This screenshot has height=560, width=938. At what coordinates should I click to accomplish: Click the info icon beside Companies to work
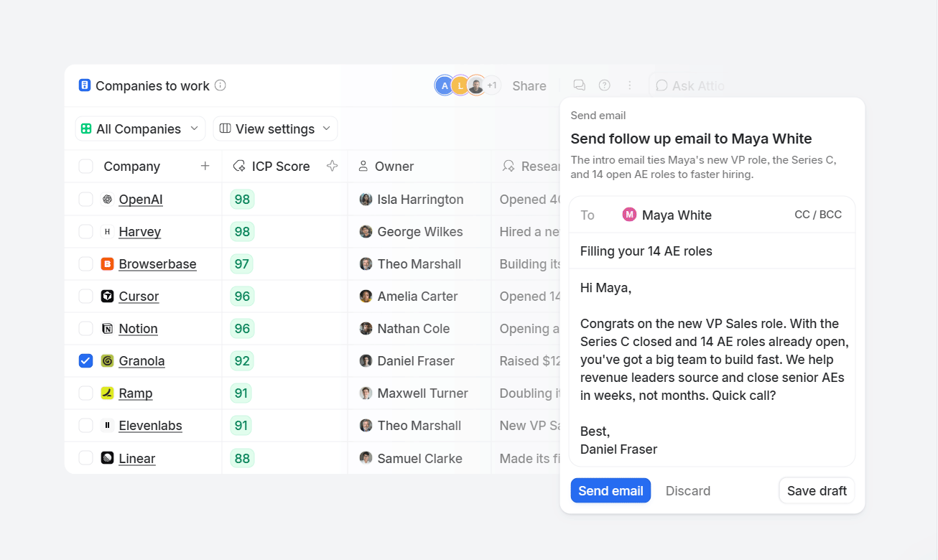pyautogui.click(x=220, y=85)
